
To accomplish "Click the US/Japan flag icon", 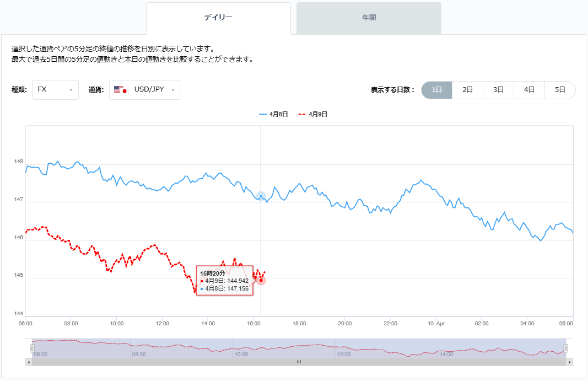I will click(x=121, y=90).
